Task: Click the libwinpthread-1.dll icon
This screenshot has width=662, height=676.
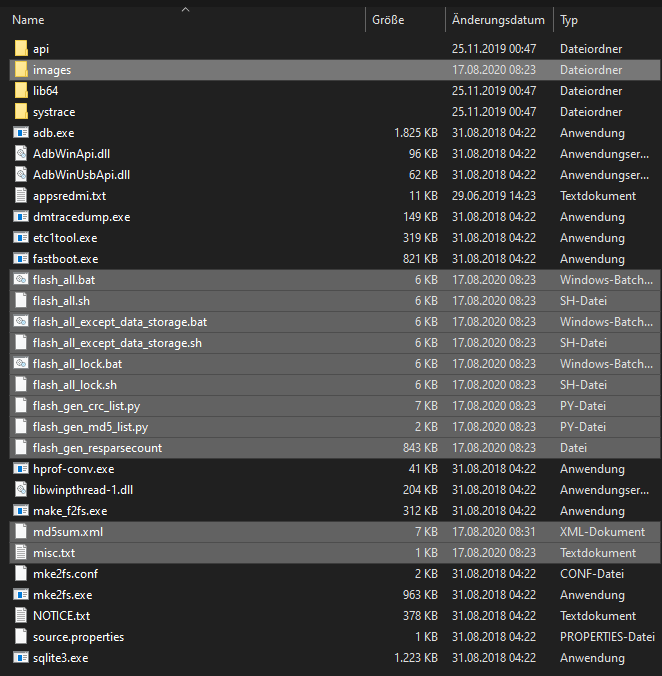Action: click(21, 490)
